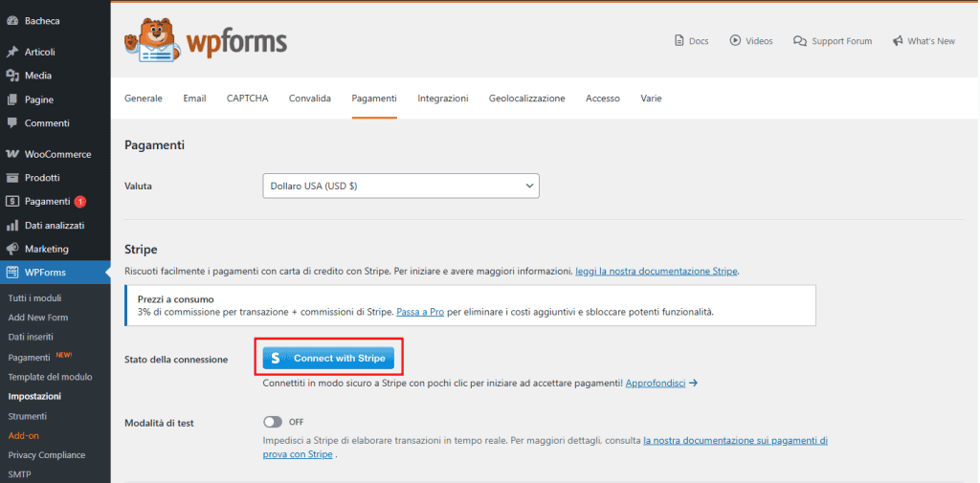Click the Passa a Pro link

click(420, 311)
